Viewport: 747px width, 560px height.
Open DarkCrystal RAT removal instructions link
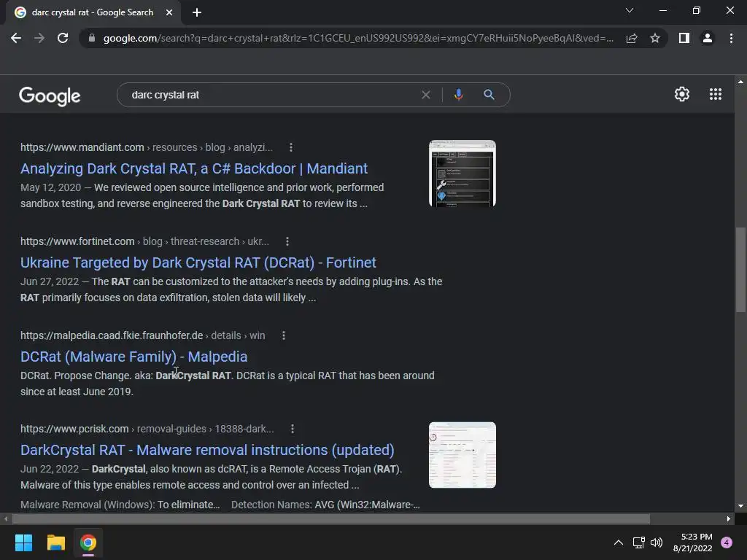point(207,450)
